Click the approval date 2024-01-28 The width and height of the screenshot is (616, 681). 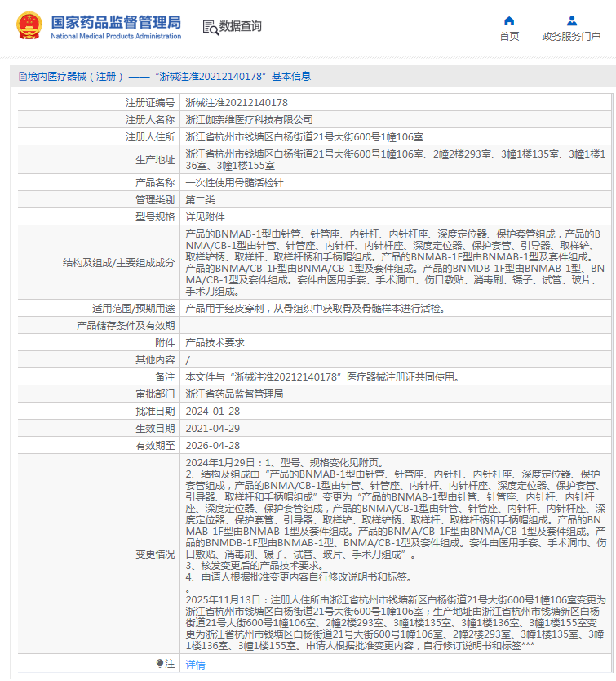pyautogui.click(x=212, y=412)
